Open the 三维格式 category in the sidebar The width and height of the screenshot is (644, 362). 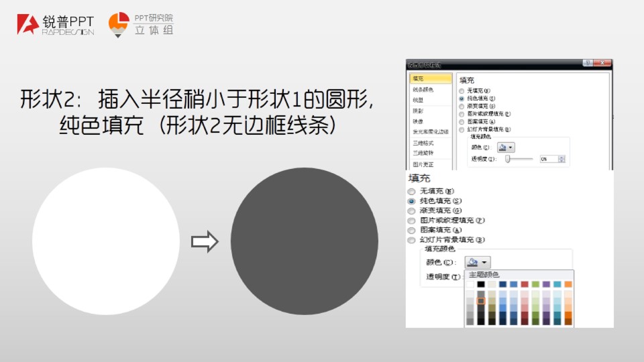(x=423, y=143)
